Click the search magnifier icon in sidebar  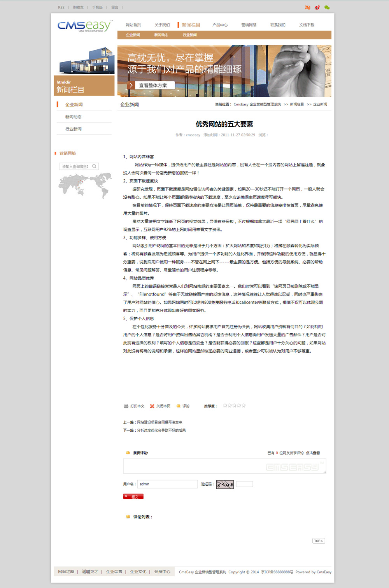tap(94, 166)
